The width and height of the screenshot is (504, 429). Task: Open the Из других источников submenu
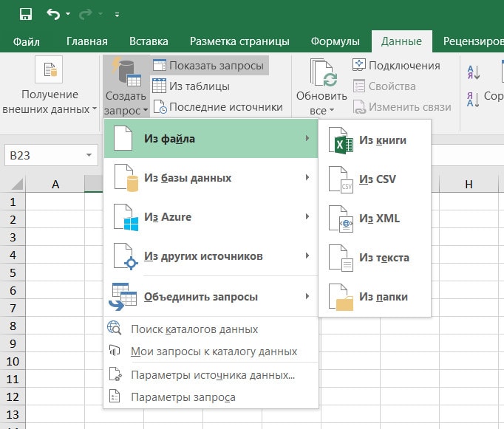(x=211, y=256)
